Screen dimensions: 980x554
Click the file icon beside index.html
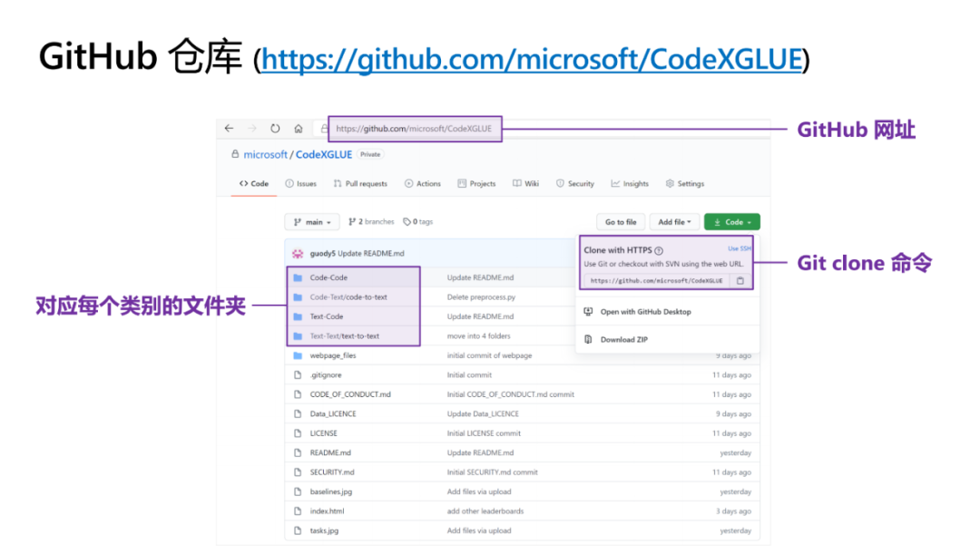(x=298, y=511)
